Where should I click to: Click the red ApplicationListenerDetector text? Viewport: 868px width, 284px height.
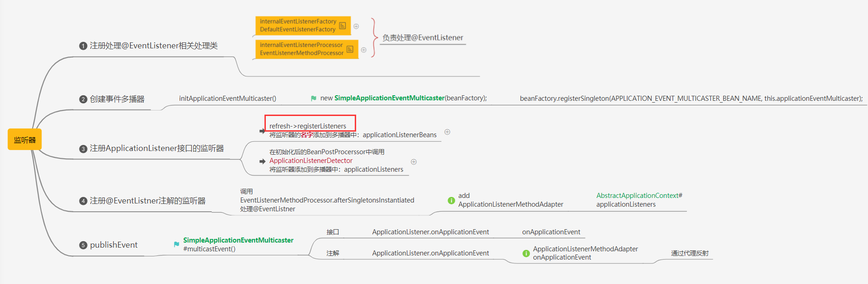(x=311, y=161)
